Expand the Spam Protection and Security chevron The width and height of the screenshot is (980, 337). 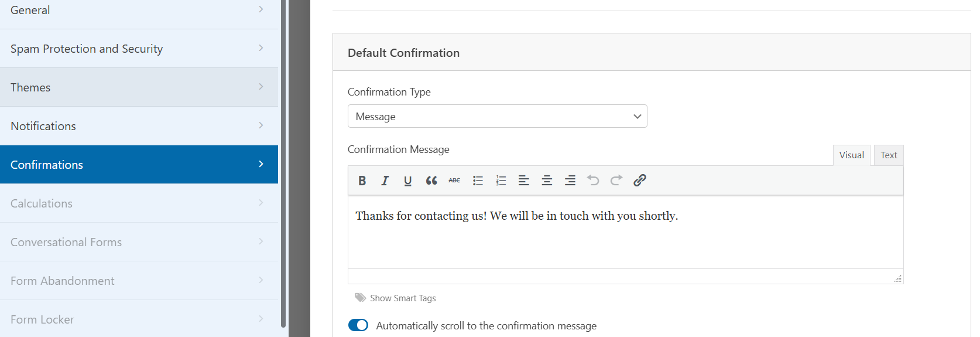click(x=261, y=48)
